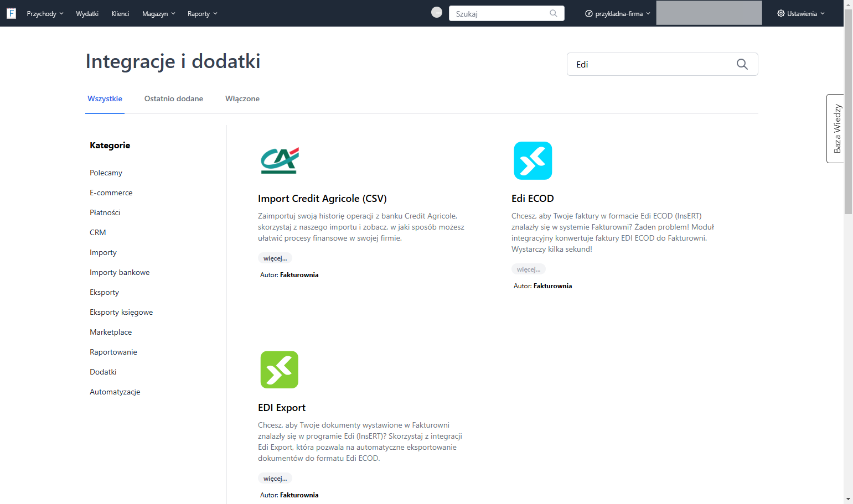The width and height of the screenshot is (853, 504).
Task: Click więcej... under Edi ECOD
Action: 529,269
